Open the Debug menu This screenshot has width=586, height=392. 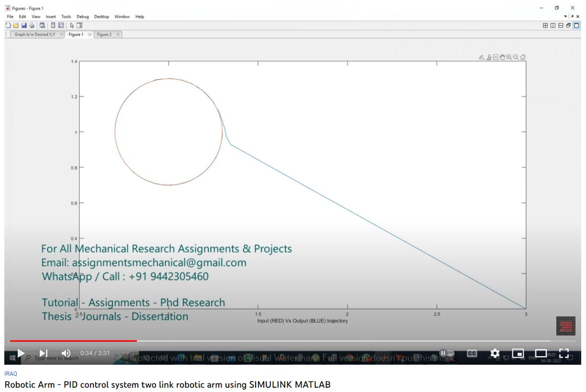pyautogui.click(x=83, y=16)
